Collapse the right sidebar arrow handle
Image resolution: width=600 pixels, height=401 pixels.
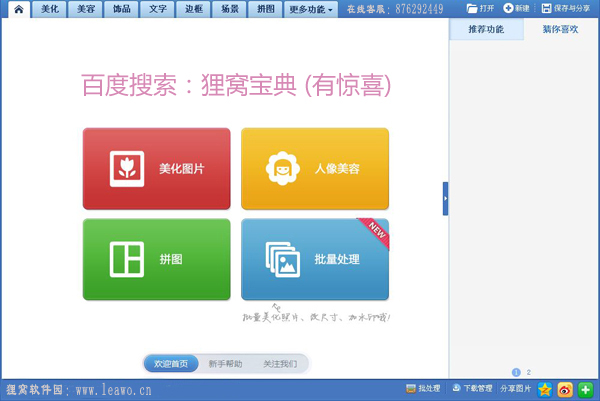point(445,199)
